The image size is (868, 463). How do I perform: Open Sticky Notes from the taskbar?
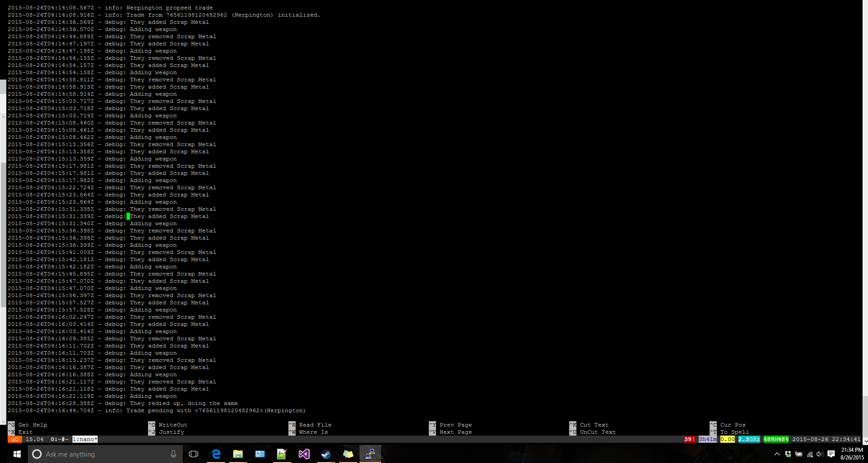pos(348,454)
